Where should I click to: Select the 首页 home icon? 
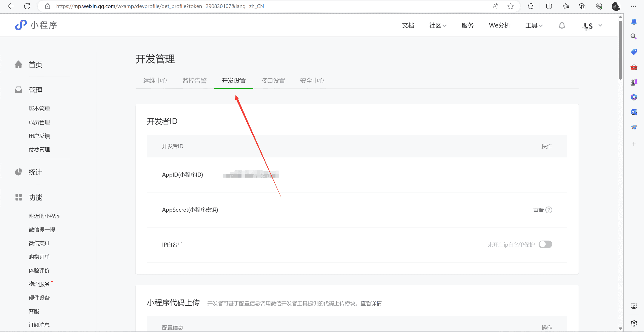pos(19,65)
